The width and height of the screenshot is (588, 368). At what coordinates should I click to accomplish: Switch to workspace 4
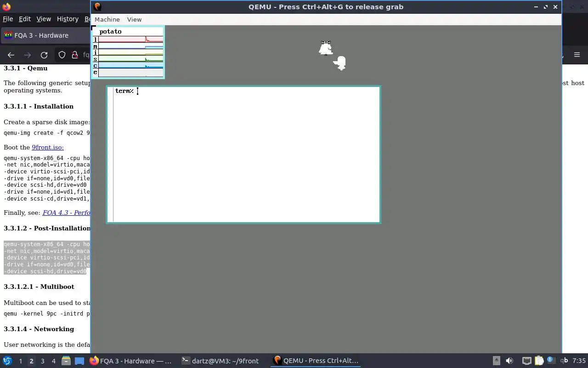point(53,361)
